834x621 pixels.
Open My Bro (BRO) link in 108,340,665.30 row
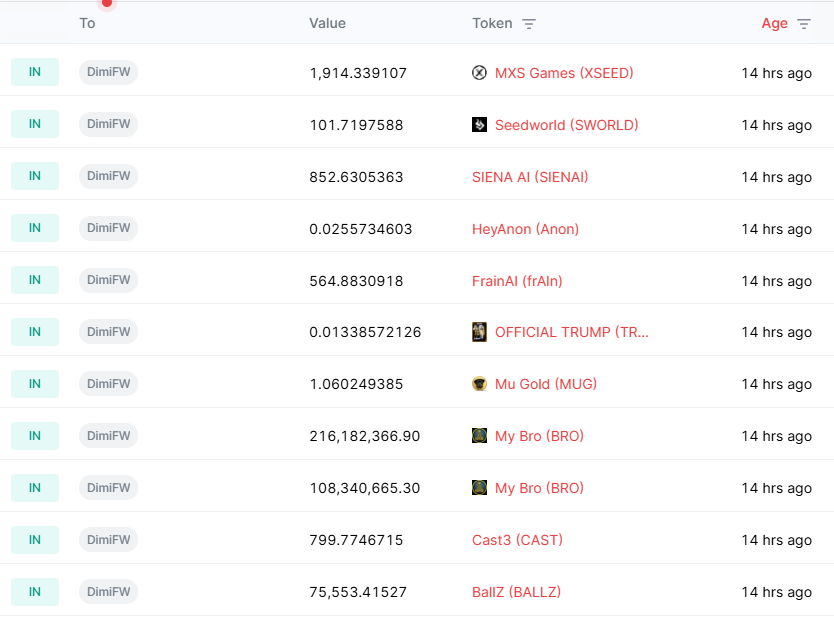[x=539, y=488]
